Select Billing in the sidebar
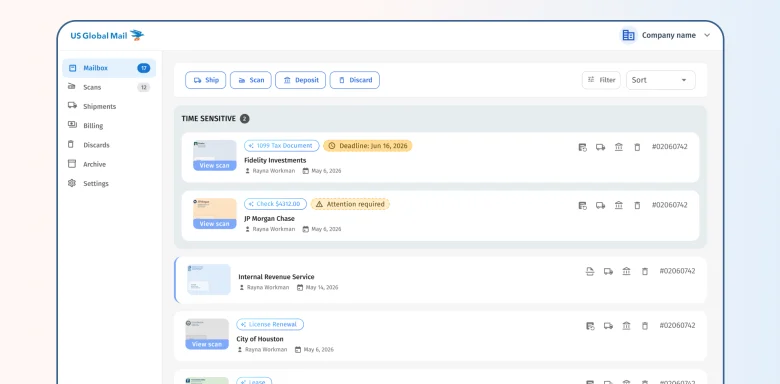The height and width of the screenshot is (384, 780). (109, 126)
